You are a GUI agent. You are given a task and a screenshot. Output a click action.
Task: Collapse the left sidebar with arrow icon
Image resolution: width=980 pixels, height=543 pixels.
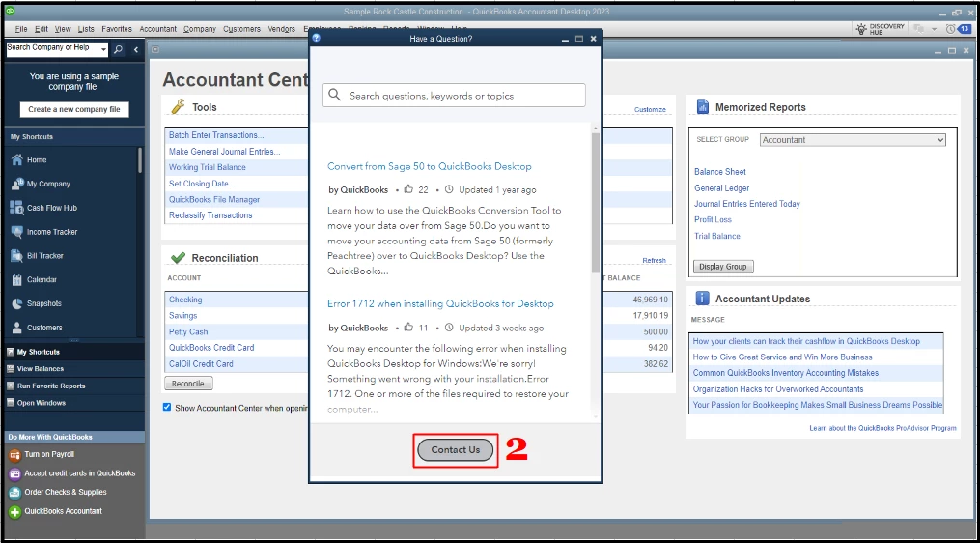(x=135, y=49)
